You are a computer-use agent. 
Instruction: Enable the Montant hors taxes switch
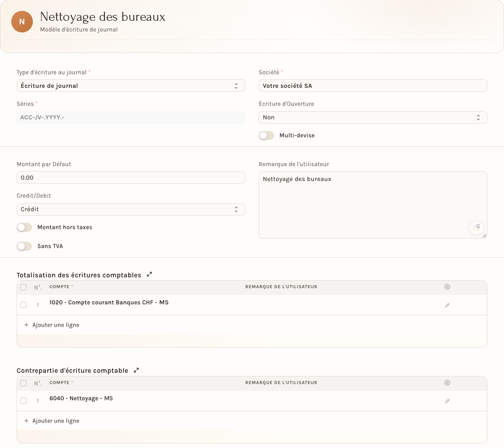[x=24, y=227]
